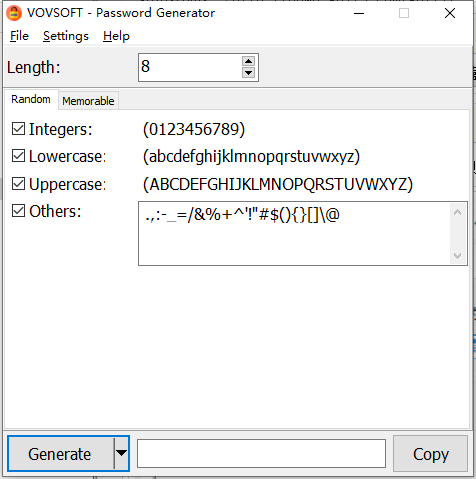Click the scroll down arrow in Others box
This screenshot has width=476, height=479.
pyautogui.click(x=457, y=255)
